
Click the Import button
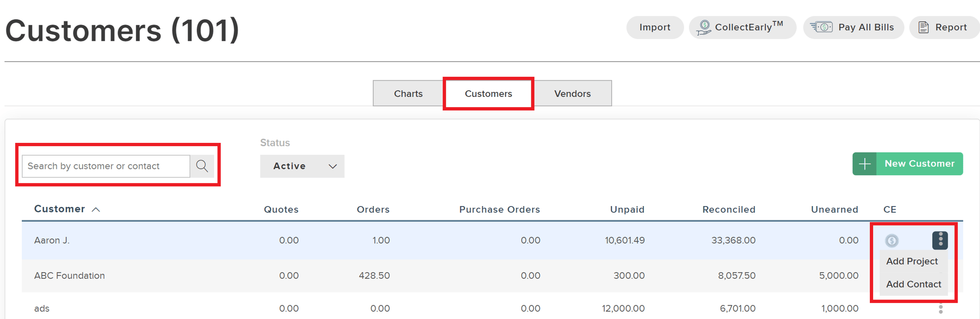click(655, 28)
